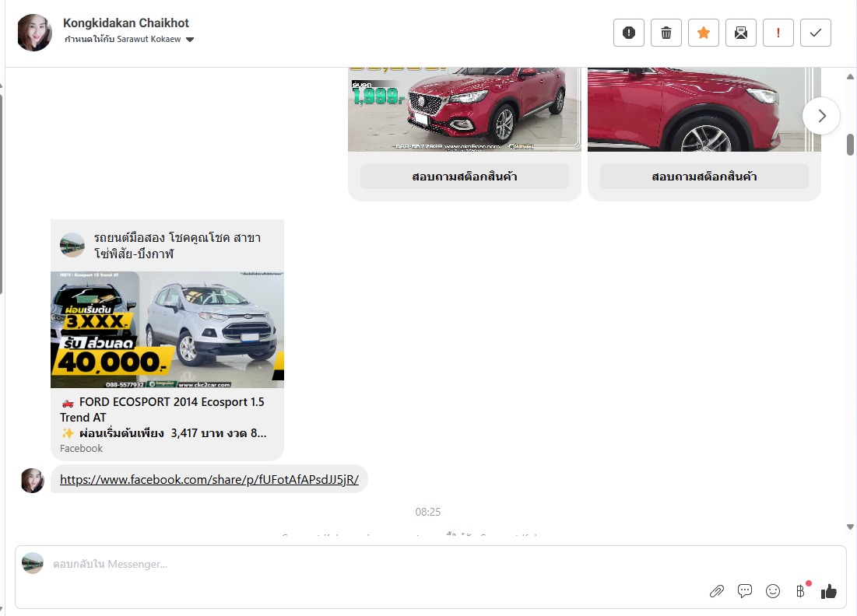The height and width of the screenshot is (616, 857).
Task: Open assignee dropdown next to Sarawut Kokaew
Action: coord(190,40)
